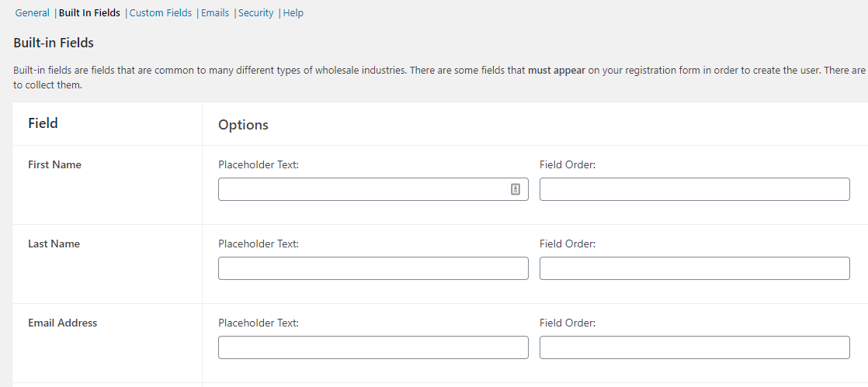
Task: Open the Security tab
Action: pyautogui.click(x=256, y=13)
